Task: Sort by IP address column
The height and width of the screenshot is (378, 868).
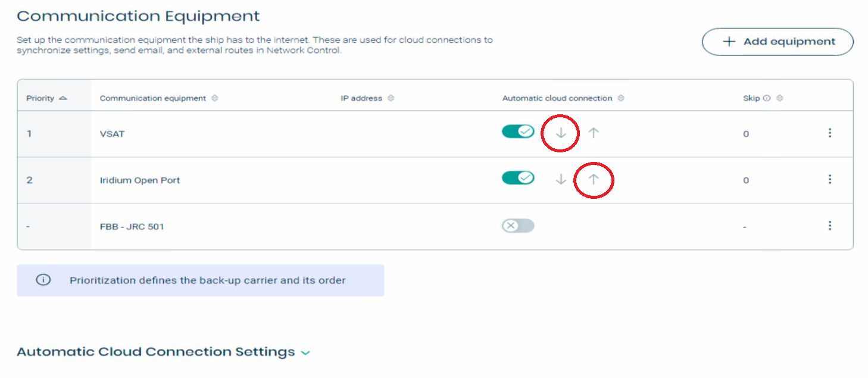Action: [391, 98]
